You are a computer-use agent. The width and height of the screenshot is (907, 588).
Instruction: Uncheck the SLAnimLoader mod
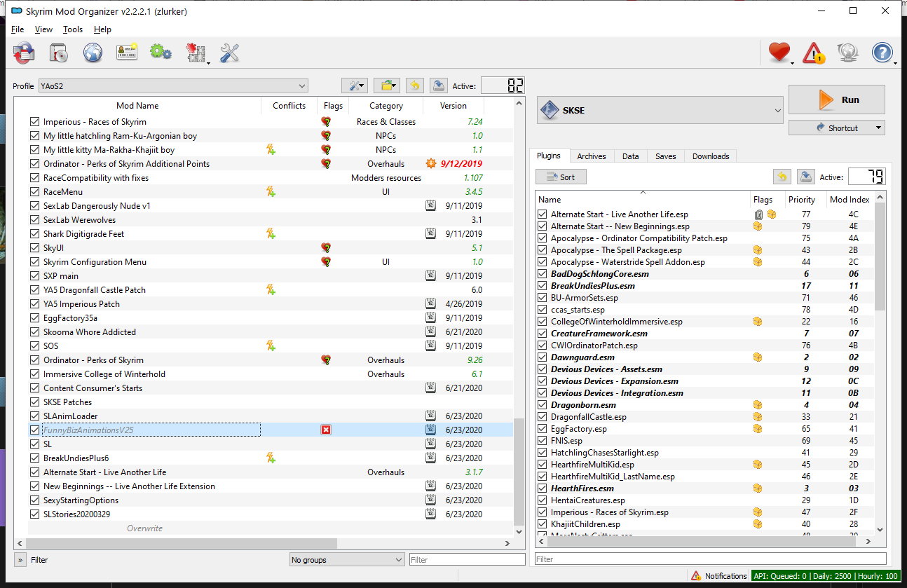click(35, 416)
